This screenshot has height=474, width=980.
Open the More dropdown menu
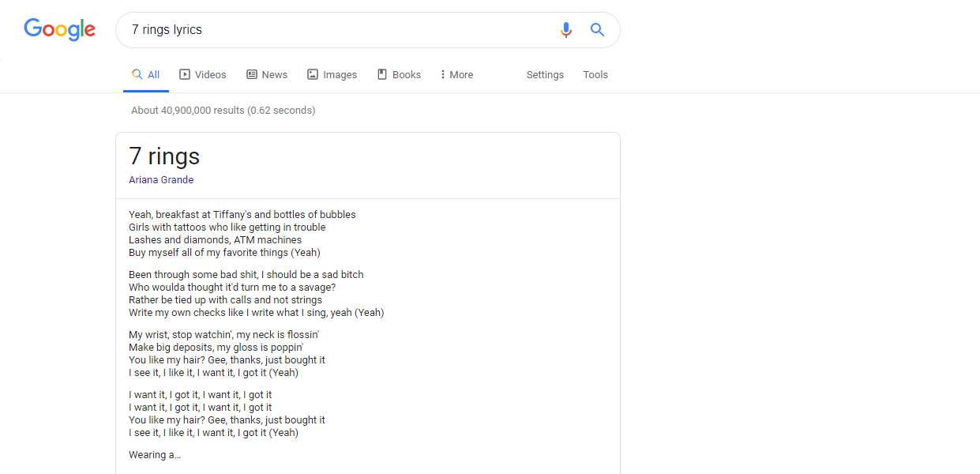(x=457, y=74)
